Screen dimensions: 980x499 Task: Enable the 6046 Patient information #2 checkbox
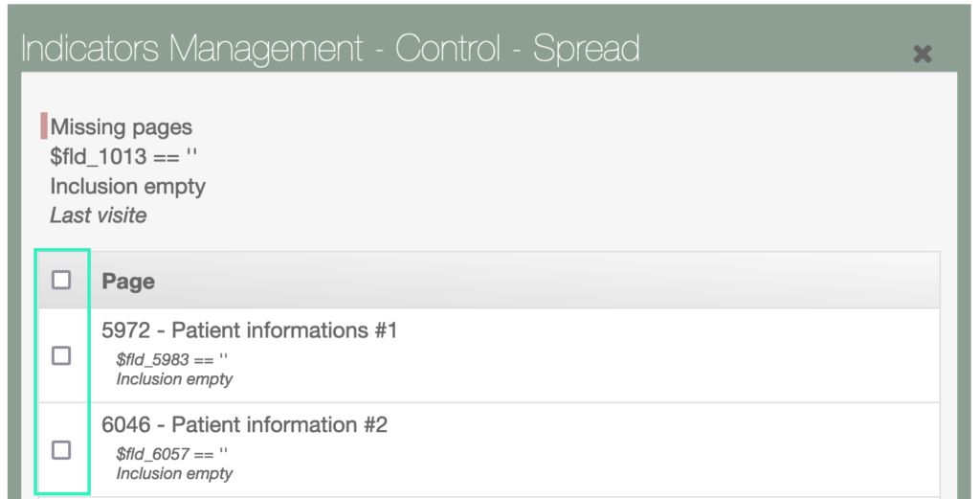[x=61, y=449]
